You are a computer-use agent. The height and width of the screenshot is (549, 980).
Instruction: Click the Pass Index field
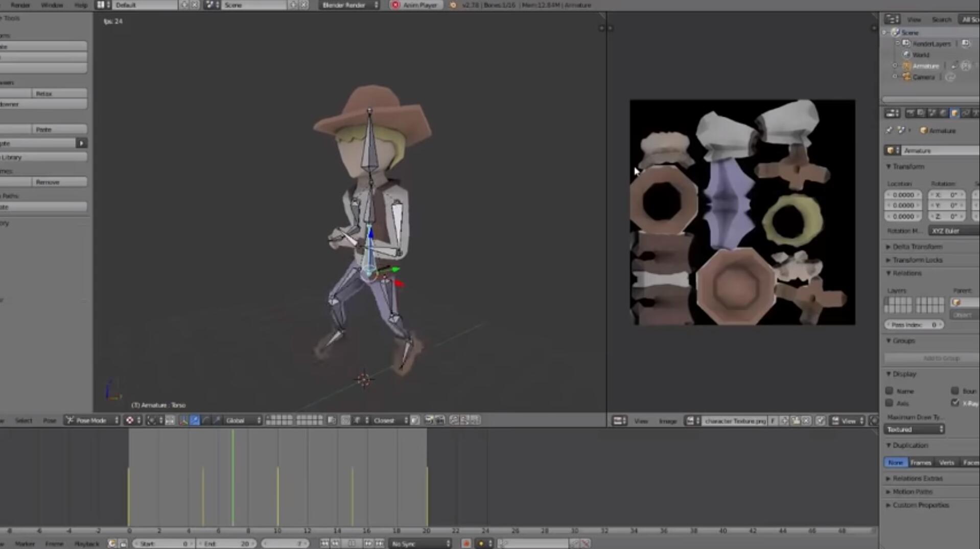[914, 325]
